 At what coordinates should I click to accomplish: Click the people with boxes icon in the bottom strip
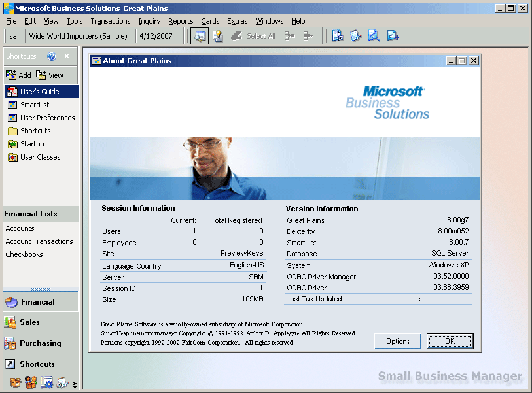[31, 383]
